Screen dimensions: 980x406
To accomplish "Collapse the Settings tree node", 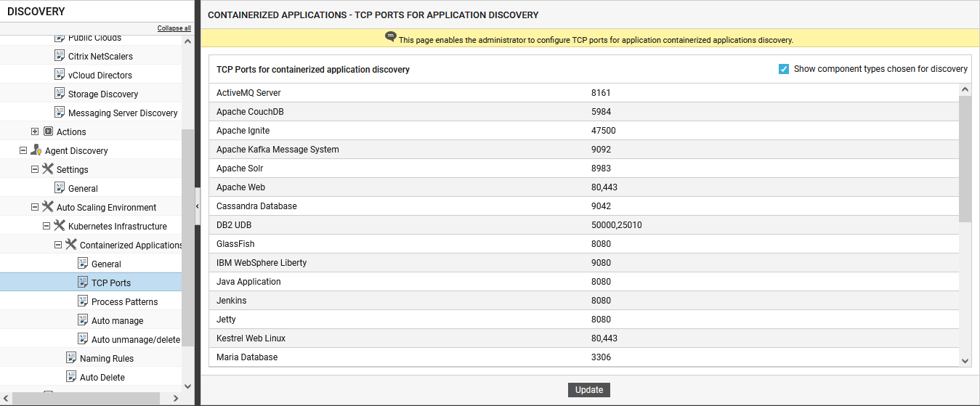I will point(35,169).
